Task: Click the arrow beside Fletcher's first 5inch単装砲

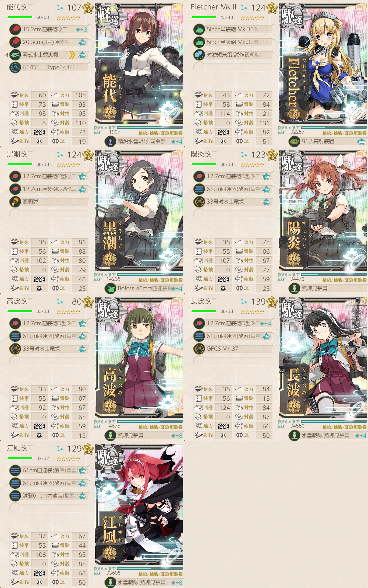Action: click(x=273, y=26)
